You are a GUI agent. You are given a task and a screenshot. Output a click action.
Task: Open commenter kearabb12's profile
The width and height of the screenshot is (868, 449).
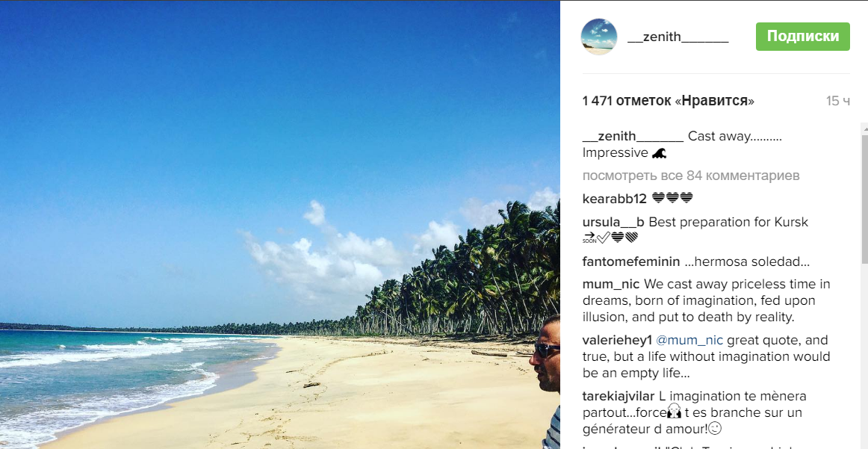point(614,199)
